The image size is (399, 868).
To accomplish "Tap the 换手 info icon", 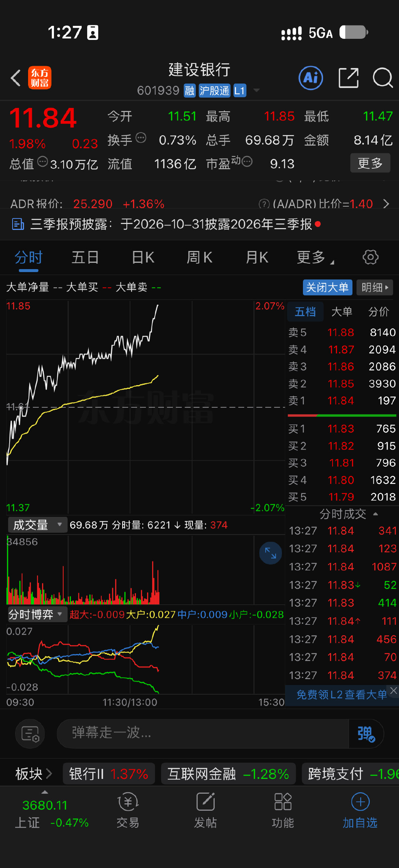I will (141, 138).
